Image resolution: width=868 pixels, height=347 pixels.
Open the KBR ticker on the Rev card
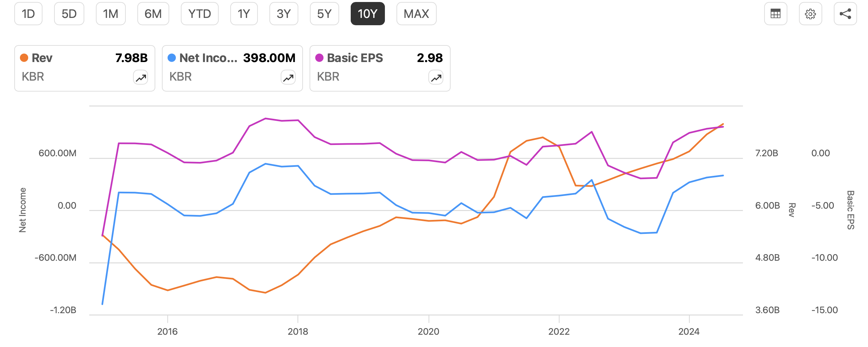point(34,77)
